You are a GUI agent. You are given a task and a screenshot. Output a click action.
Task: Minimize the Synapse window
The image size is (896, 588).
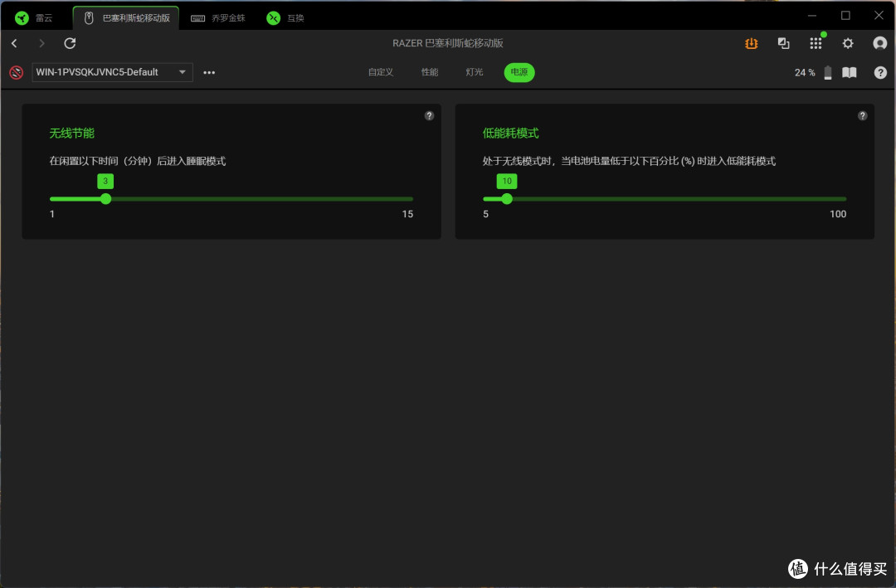click(x=812, y=16)
